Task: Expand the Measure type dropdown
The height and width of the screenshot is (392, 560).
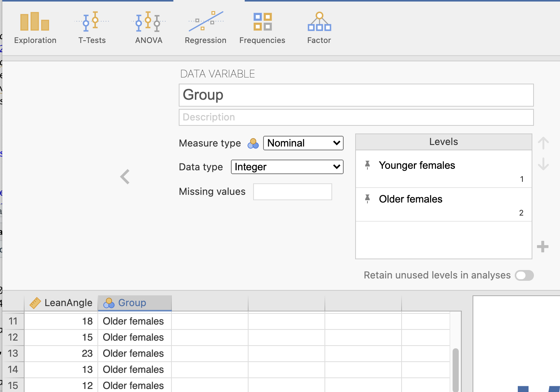Action: coord(303,143)
